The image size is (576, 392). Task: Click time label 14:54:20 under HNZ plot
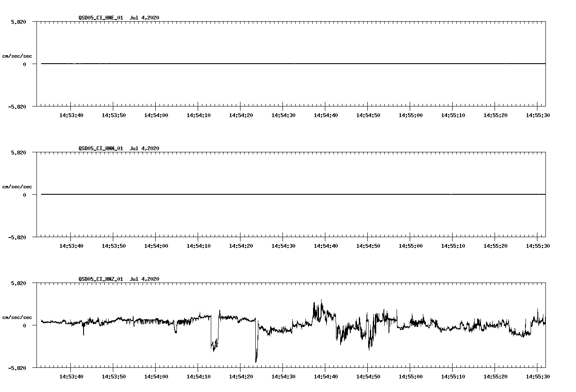241,377
